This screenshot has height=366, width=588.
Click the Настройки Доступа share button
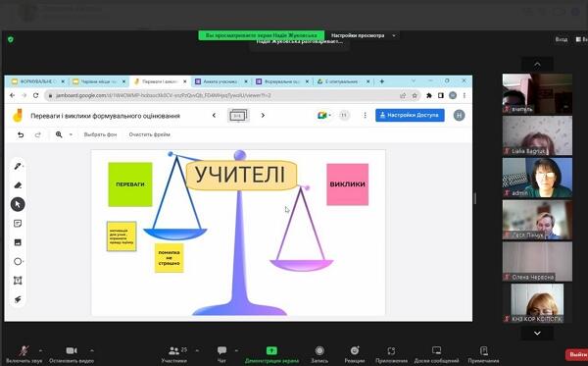pos(410,115)
